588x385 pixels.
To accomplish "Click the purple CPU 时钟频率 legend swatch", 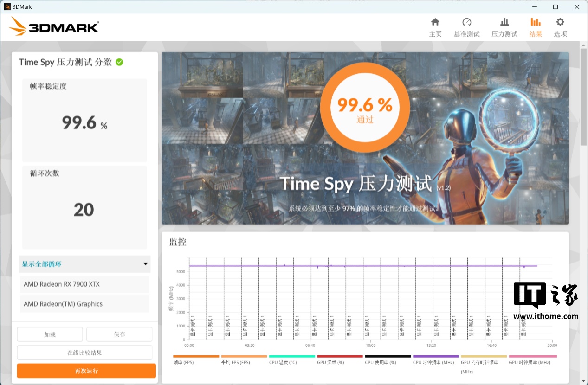I will 436,356.
